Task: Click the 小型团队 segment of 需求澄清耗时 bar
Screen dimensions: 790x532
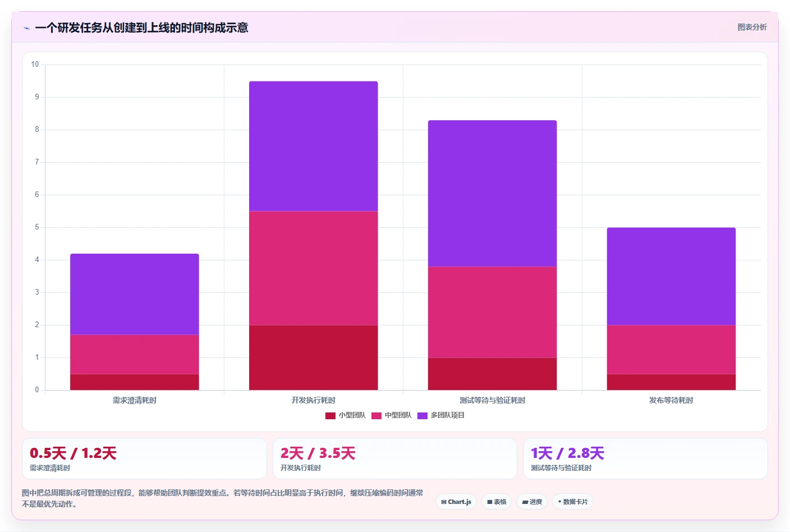Action: click(x=135, y=382)
